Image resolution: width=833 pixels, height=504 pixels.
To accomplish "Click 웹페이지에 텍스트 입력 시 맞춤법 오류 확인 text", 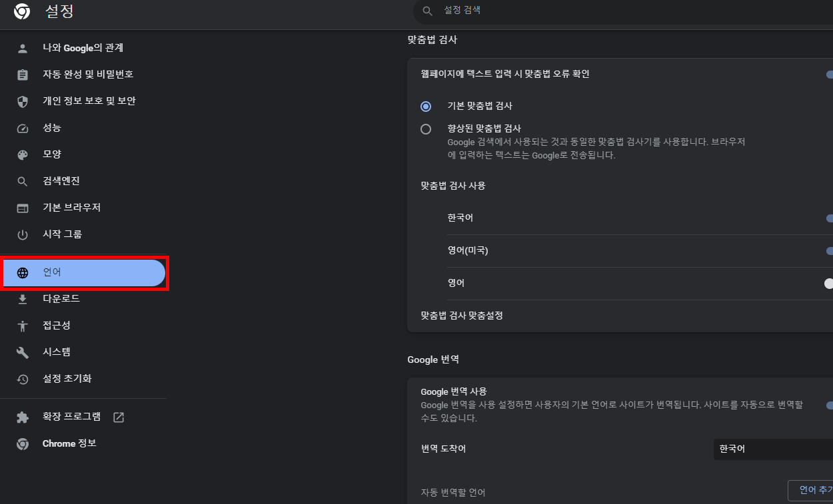I will 505,74.
